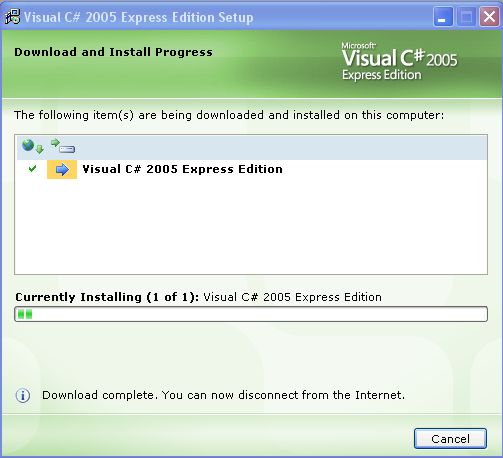The height and width of the screenshot is (458, 503).
Task: Click the Currently Installing status label
Action: [107, 297]
